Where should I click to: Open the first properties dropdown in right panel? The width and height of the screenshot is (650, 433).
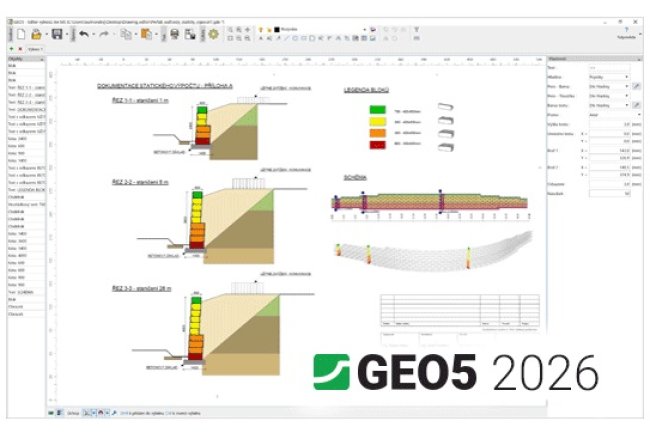pos(609,77)
